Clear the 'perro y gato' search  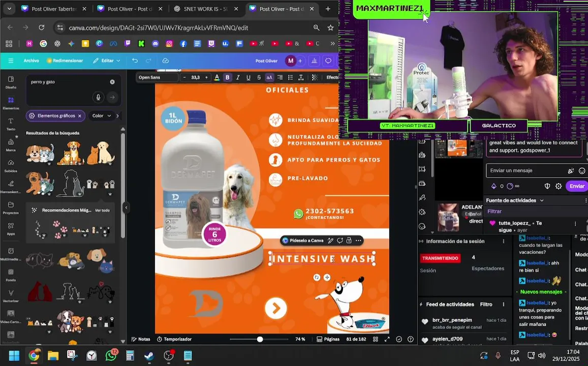tap(112, 82)
